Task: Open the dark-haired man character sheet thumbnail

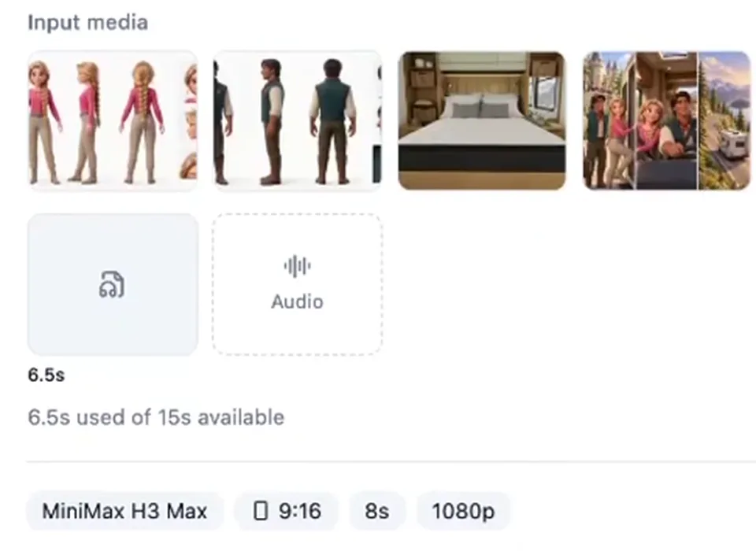Action: click(297, 120)
